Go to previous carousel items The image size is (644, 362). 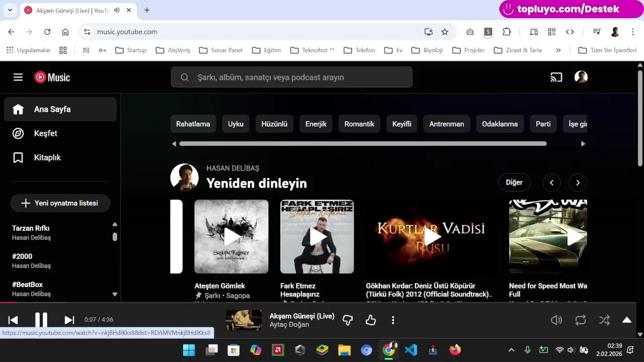(x=551, y=183)
